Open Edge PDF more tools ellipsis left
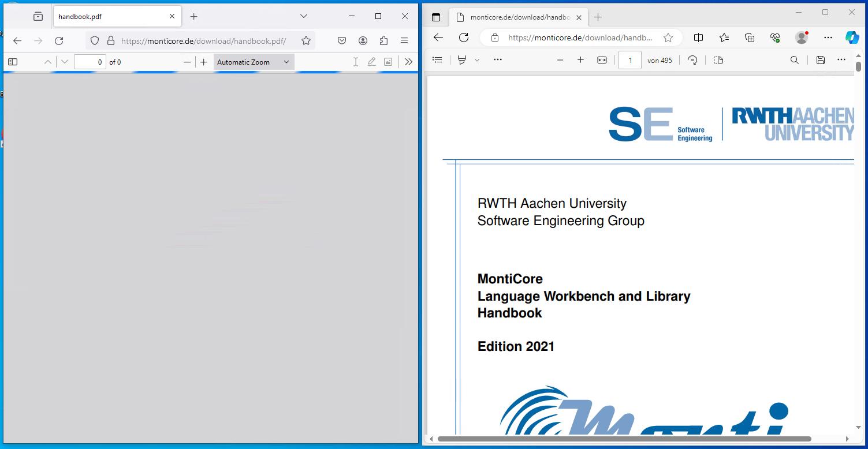 (498, 60)
